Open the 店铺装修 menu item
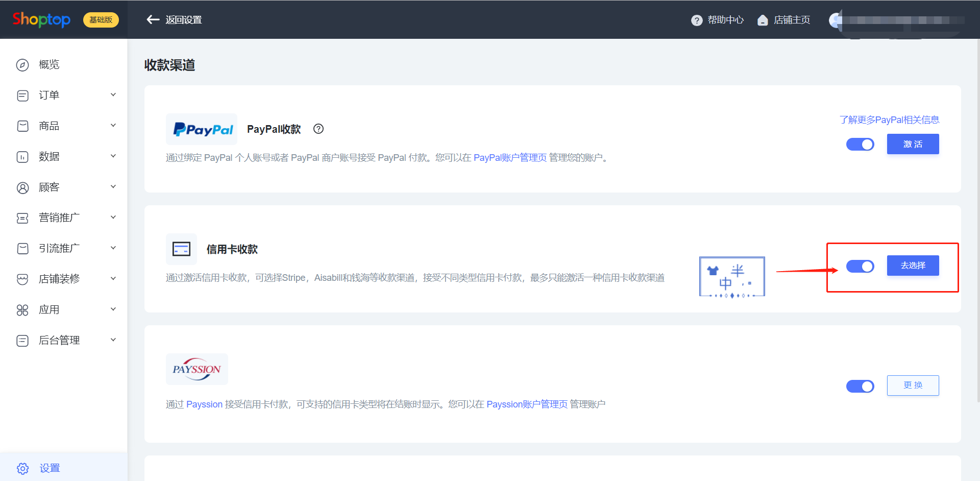The image size is (980, 481). point(59,279)
